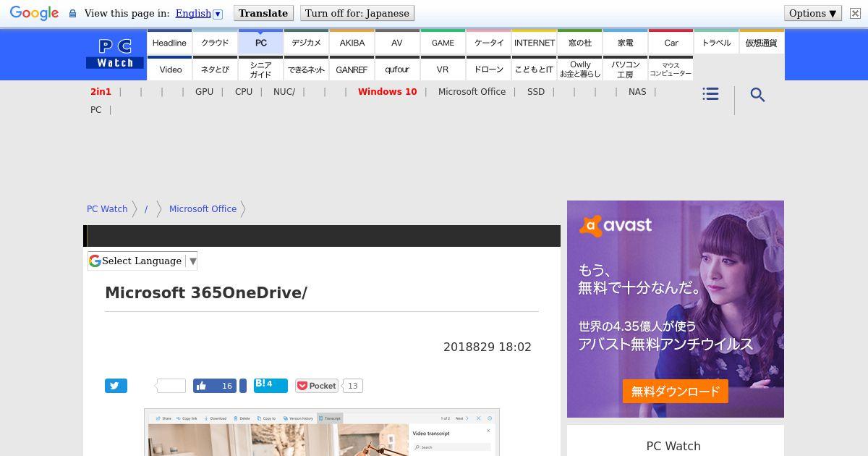Click the Hatena bookmark B! icon
Viewport: 868px width, 456px height.
pos(270,385)
